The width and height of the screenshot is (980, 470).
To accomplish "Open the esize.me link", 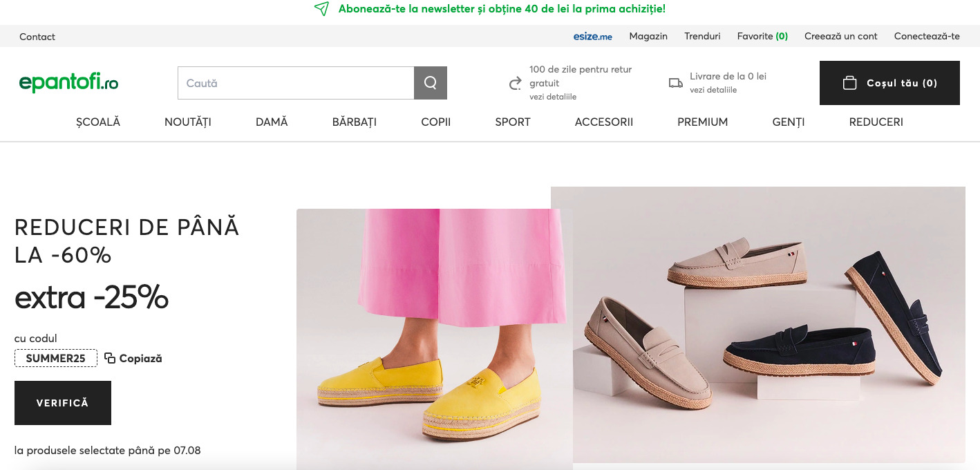I will pyautogui.click(x=592, y=37).
